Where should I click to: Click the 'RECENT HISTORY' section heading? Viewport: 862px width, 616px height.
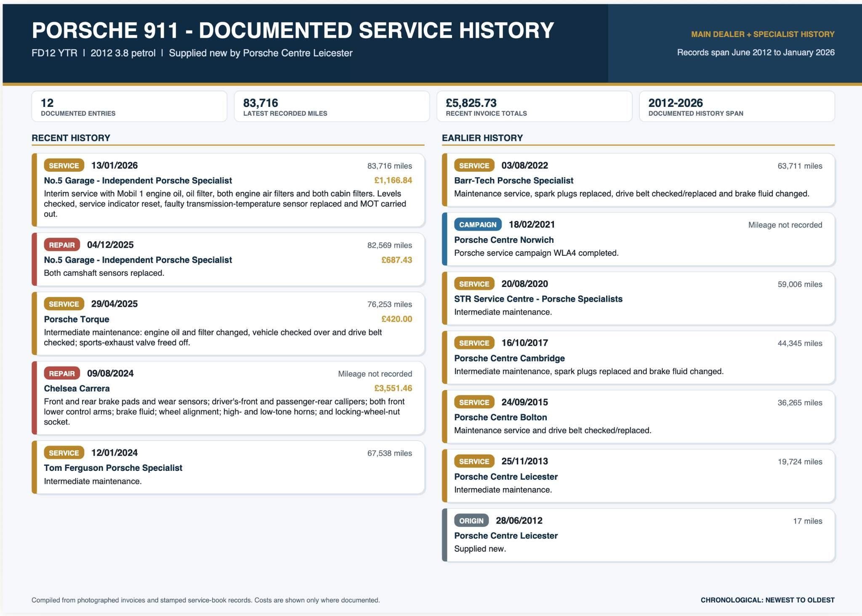point(71,138)
